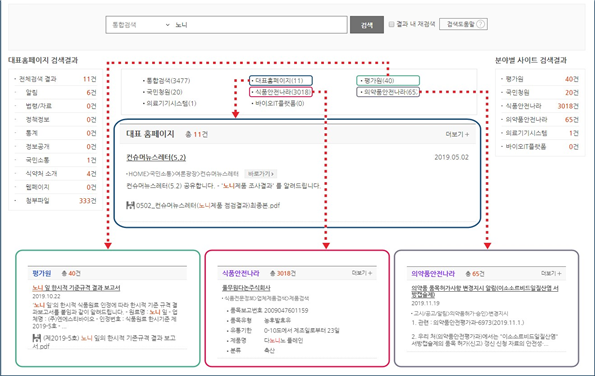Select 웹페이지 category in left sidebar
Image resolution: width=595 pixels, height=380 pixels.
tap(55, 187)
